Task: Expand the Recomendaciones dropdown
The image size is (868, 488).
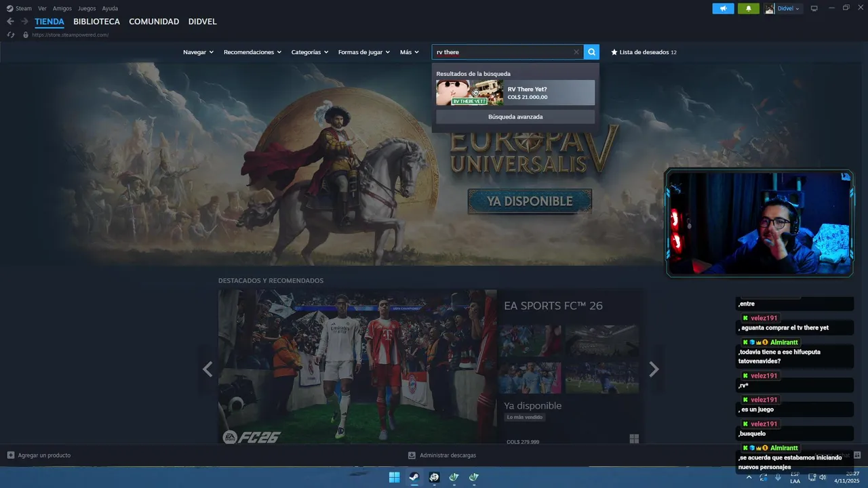Action: [x=252, y=52]
